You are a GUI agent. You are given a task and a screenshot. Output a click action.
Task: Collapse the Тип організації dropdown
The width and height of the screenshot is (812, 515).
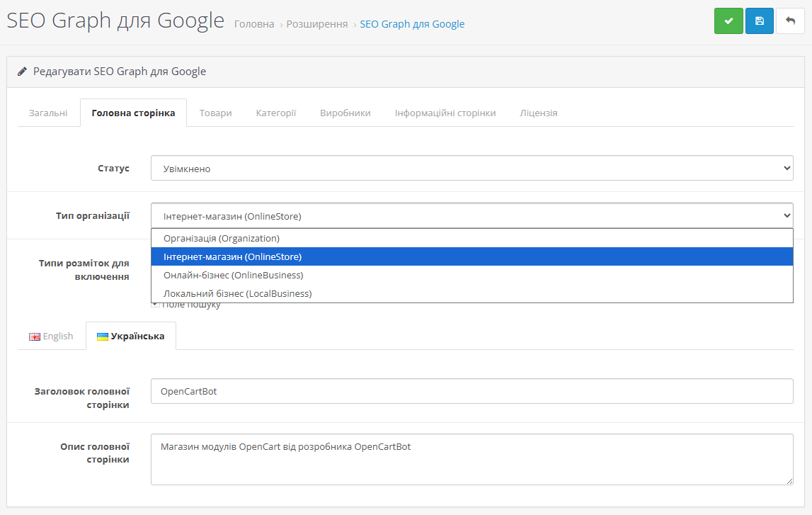pos(471,216)
